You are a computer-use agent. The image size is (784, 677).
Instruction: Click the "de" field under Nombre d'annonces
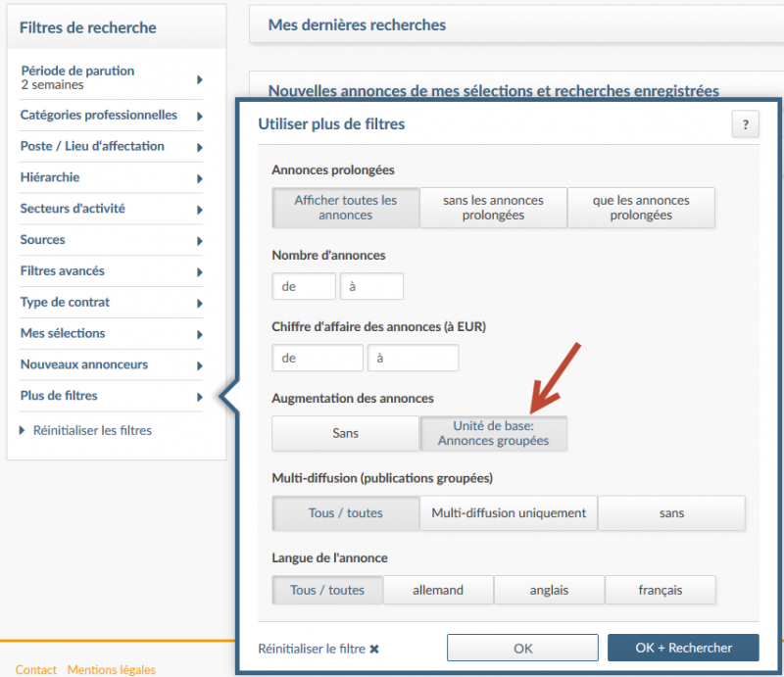(303, 286)
